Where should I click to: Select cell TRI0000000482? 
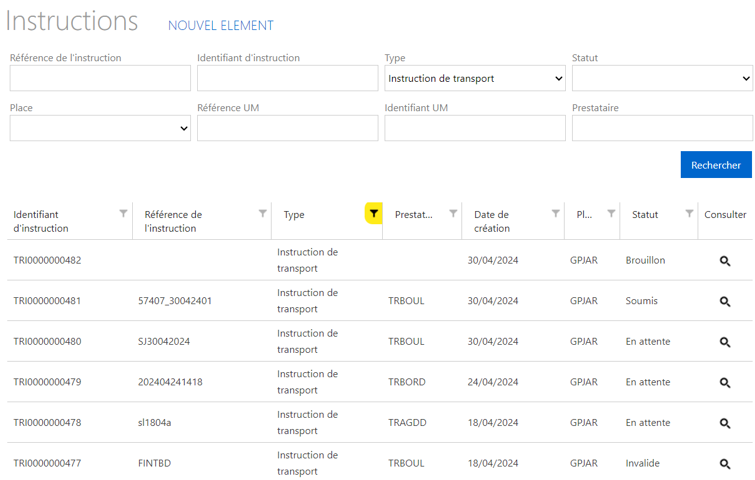click(x=47, y=260)
